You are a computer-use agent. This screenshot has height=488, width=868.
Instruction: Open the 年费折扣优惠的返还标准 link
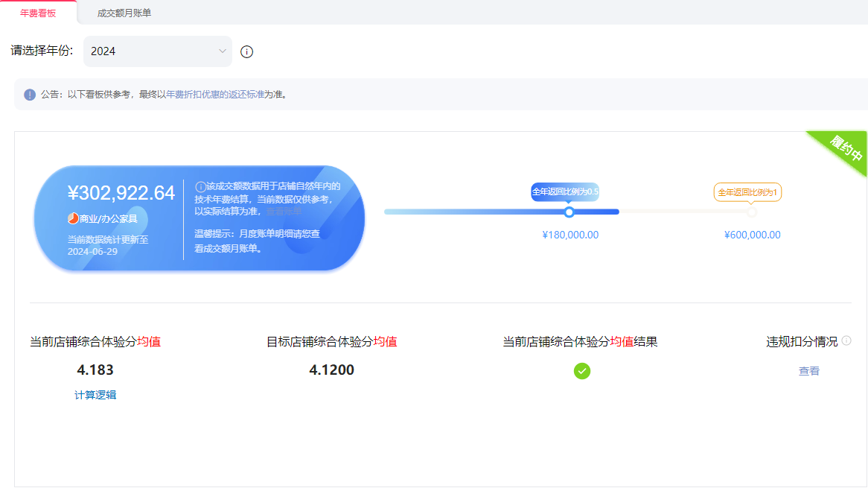coord(215,95)
